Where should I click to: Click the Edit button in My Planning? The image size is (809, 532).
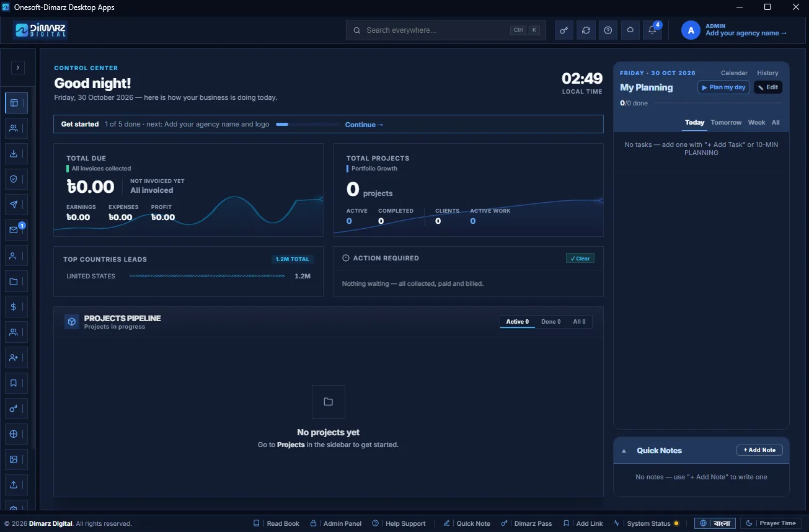(x=767, y=87)
